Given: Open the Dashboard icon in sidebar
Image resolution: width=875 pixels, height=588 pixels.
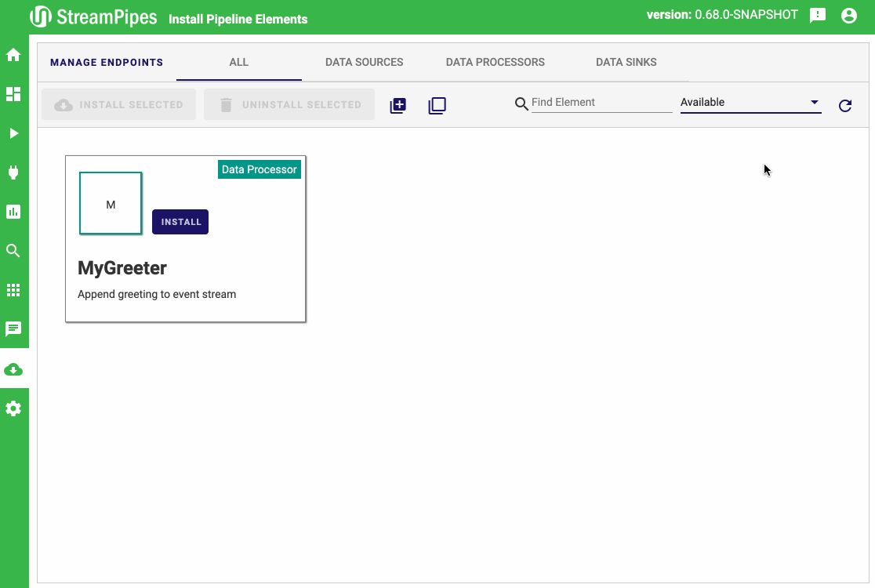Looking at the screenshot, I should click(13, 94).
